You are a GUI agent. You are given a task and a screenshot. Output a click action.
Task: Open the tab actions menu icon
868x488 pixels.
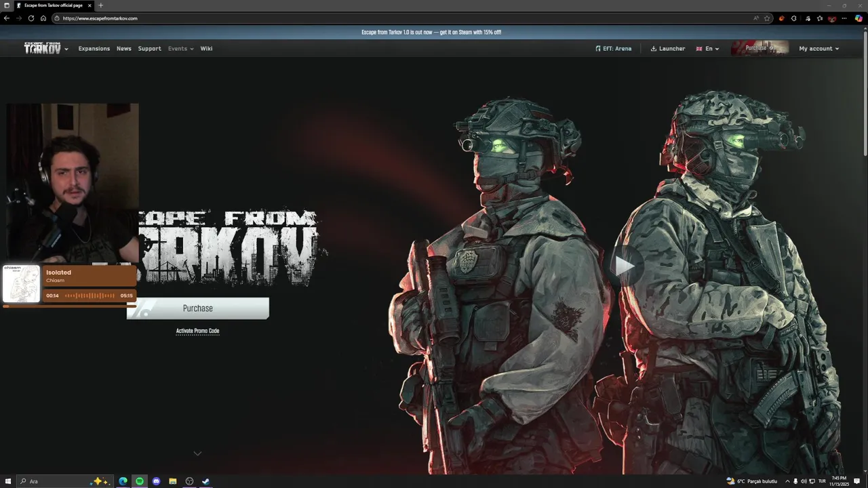click(x=7, y=5)
